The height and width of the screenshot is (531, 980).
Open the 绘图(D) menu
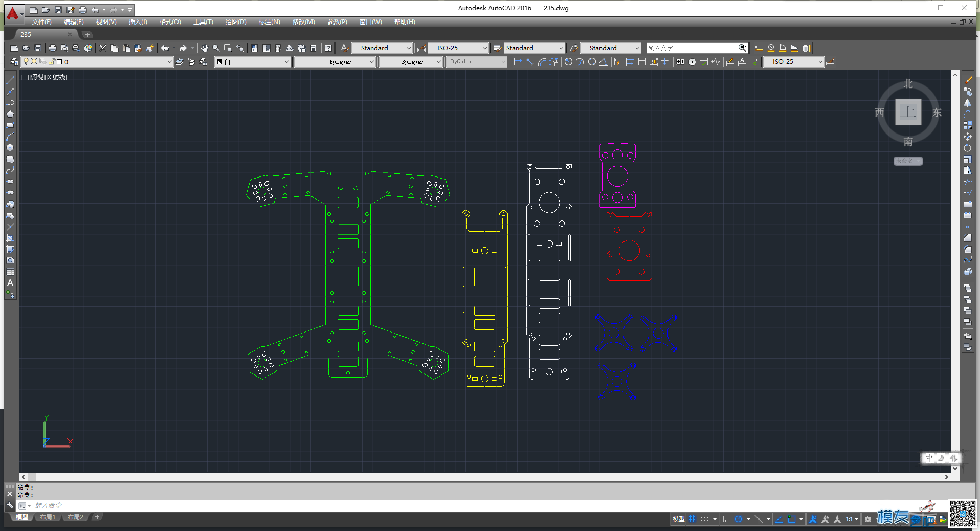[236, 22]
